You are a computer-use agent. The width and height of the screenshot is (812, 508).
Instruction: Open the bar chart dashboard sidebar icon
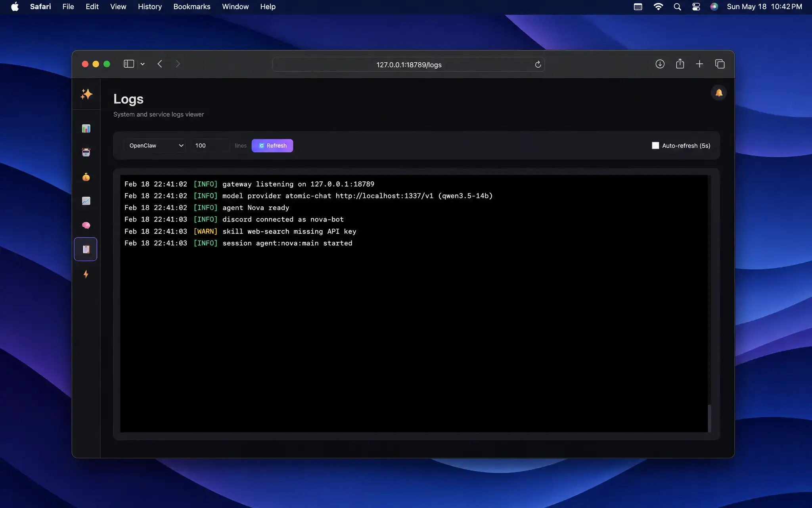coord(86,128)
